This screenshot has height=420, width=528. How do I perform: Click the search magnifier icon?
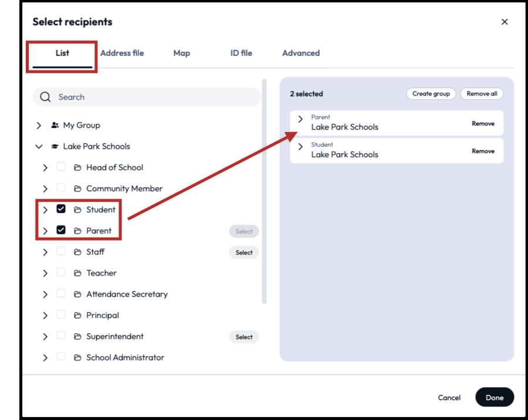click(46, 97)
